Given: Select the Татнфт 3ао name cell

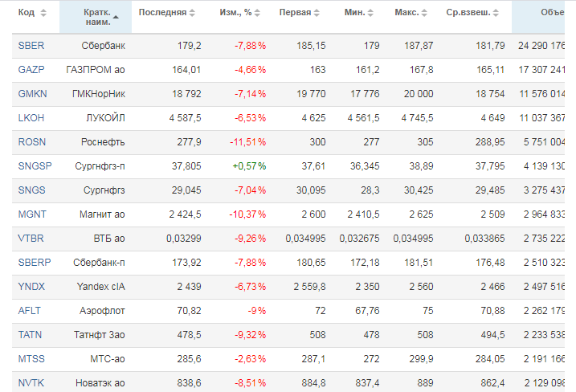Looking at the screenshot, I should click(99, 335).
